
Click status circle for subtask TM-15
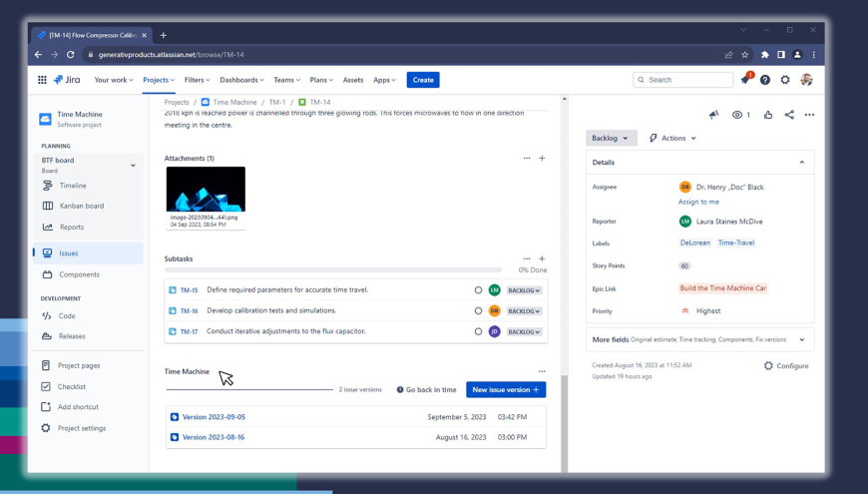point(478,290)
